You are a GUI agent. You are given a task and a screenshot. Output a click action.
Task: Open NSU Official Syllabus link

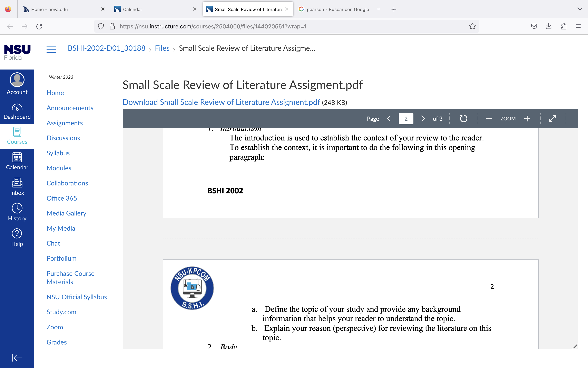[77, 297]
